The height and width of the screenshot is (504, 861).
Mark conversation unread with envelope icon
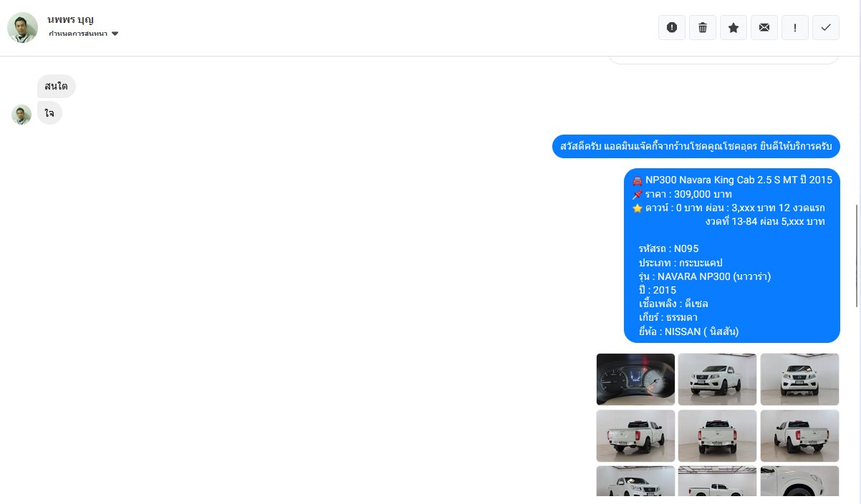[764, 27]
